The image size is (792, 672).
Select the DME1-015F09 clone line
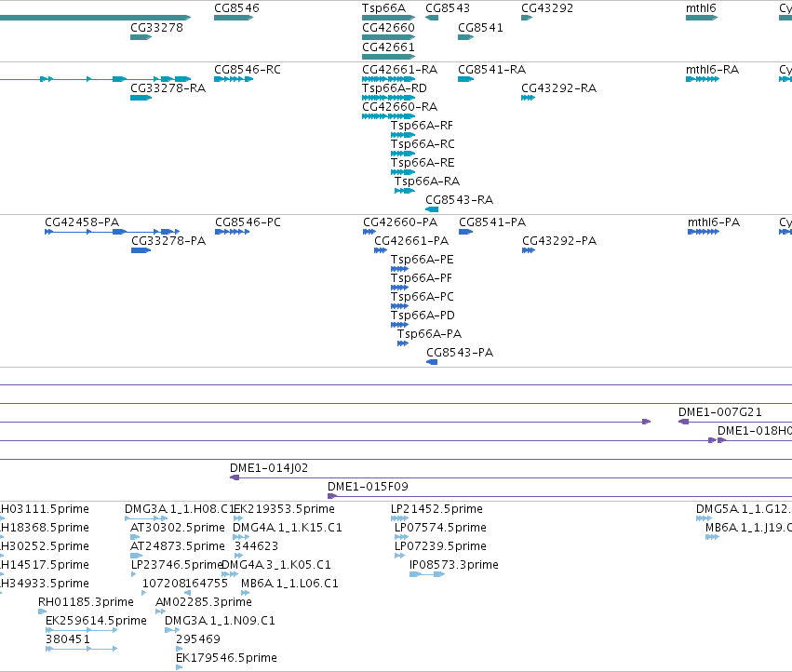coord(559,496)
